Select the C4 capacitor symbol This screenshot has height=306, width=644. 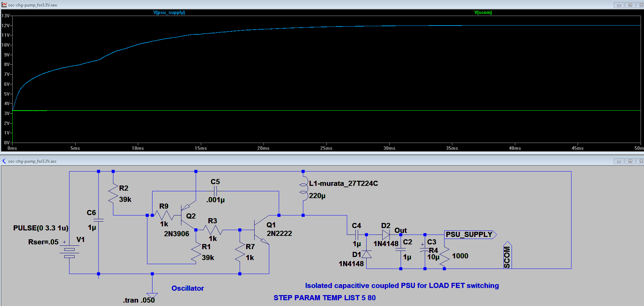pyautogui.click(x=357, y=235)
